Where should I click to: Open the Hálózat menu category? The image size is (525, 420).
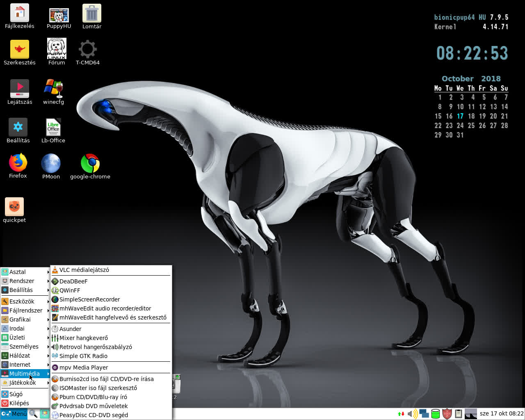point(25,356)
